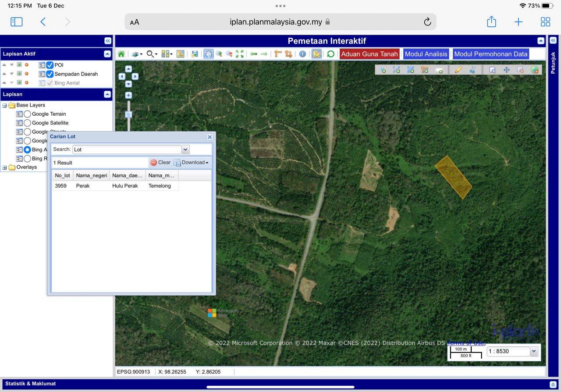Click the green refresh map icon
561x392 pixels.
click(330, 54)
